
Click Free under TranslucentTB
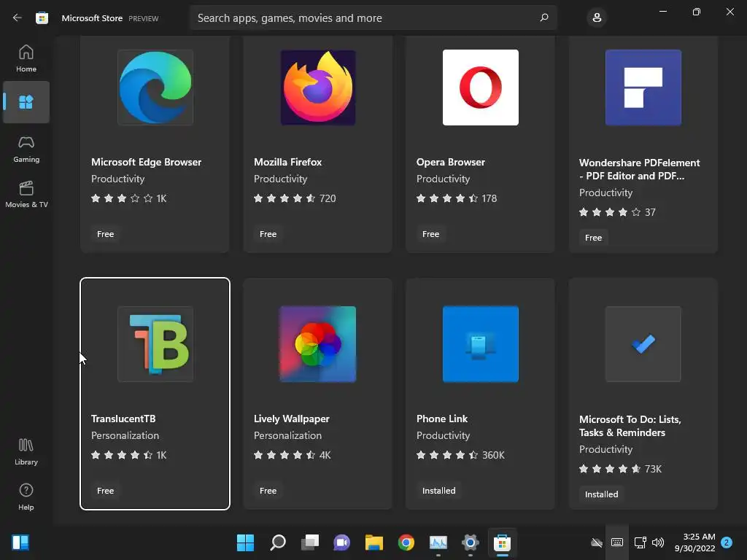(105, 491)
